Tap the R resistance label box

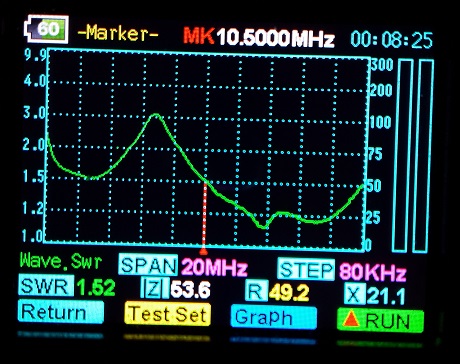click(256, 291)
